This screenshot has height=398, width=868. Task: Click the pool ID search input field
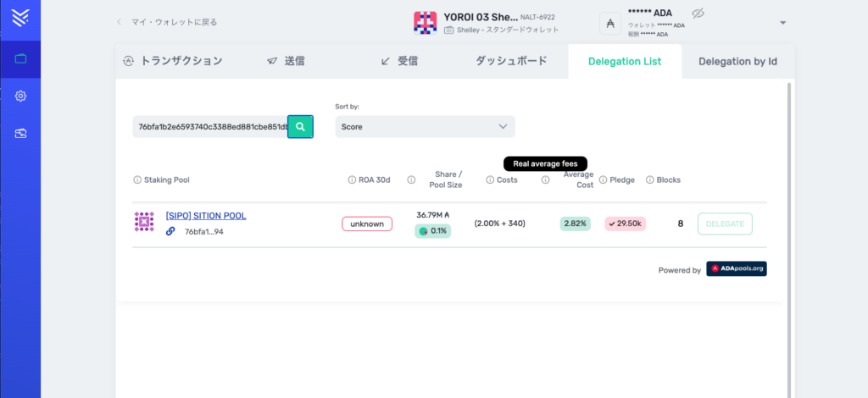pyautogui.click(x=210, y=127)
